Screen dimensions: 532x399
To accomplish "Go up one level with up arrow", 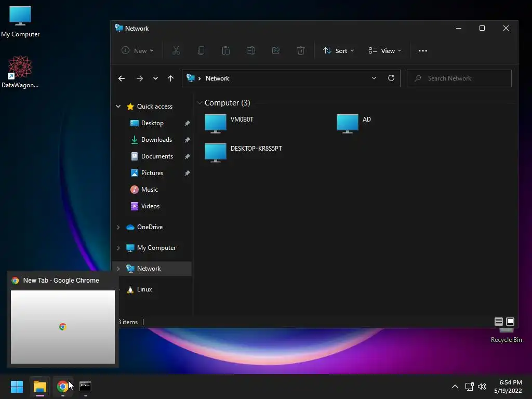I will pos(170,78).
